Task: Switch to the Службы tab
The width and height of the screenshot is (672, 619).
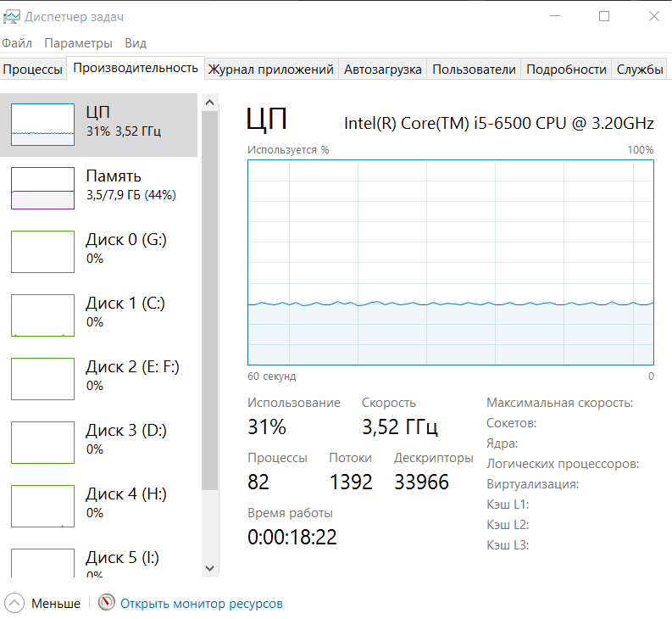Action: [640, 69]
